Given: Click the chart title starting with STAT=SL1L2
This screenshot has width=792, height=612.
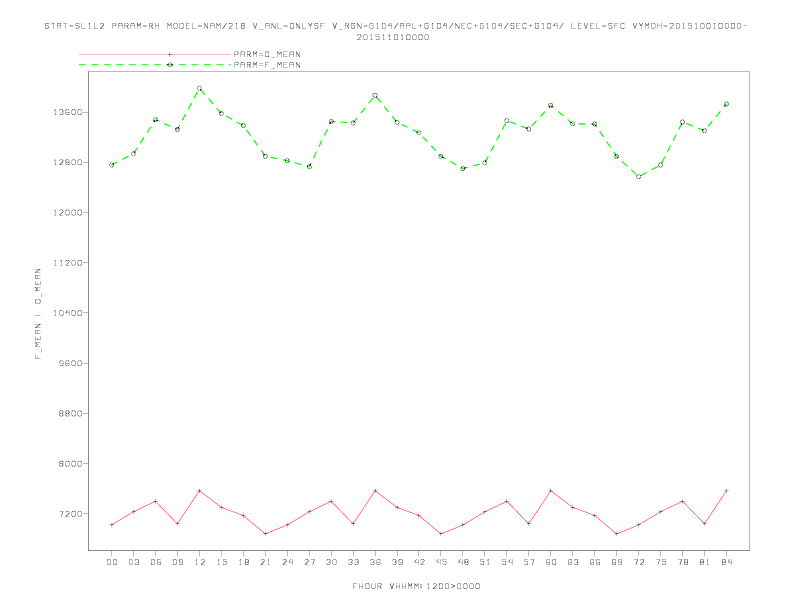Looking at the screenshot, I should (x=395, y=26).
